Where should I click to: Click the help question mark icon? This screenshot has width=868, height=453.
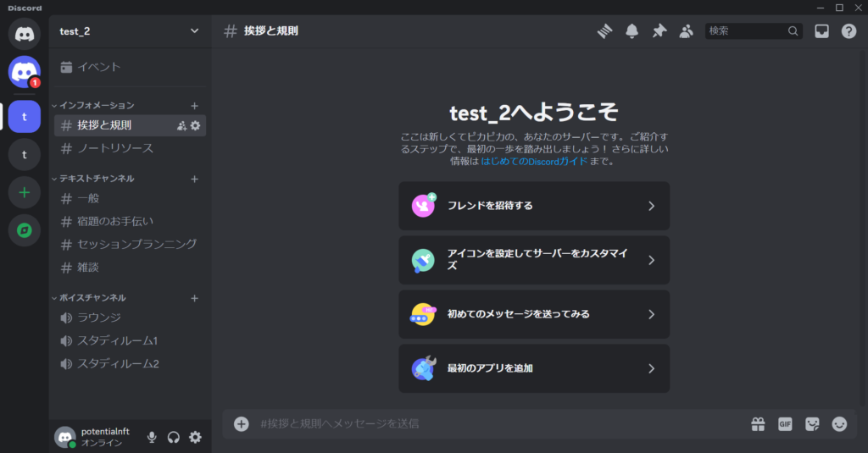pyautogui.click(x=849, y=31)
